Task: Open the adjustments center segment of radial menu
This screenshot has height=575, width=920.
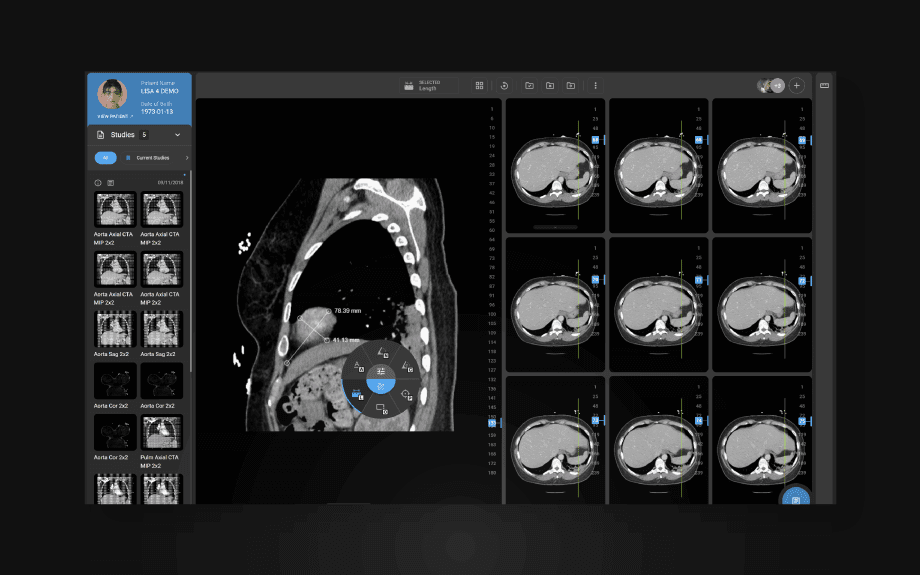Action: tap(381, 371)
